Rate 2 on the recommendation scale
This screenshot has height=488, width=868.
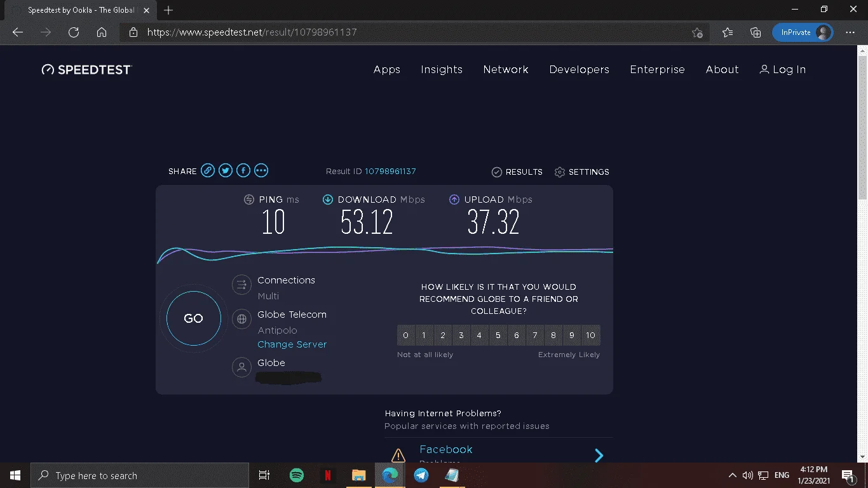(443, 335)
